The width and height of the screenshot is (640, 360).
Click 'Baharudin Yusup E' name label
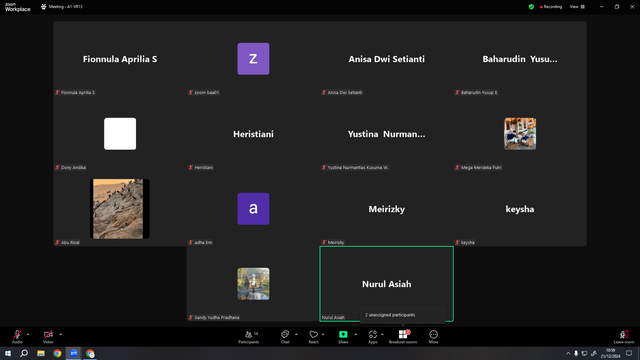point(479,93)
